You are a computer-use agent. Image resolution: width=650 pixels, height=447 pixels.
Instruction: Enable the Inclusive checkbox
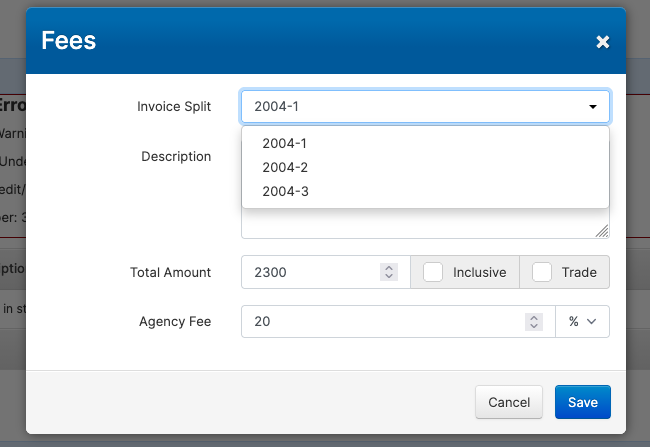tap(433, 272)
